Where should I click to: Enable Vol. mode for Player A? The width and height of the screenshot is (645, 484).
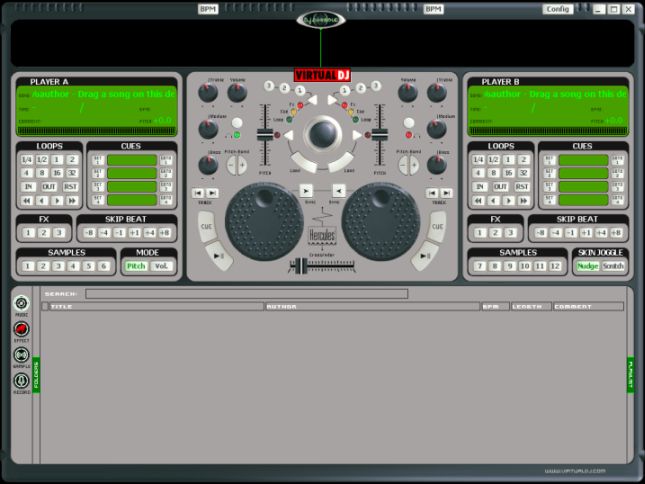pos(162,266)
